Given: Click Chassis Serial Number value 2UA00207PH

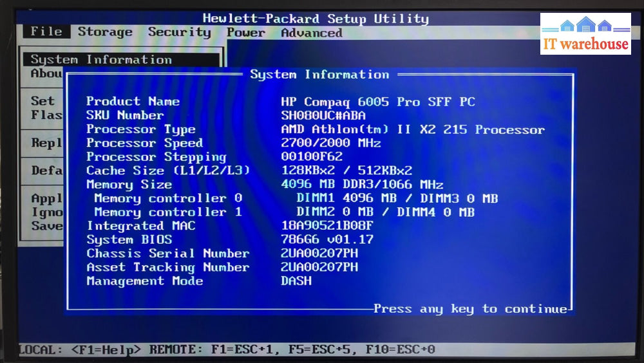Looking at the screenshot, I should (x=319, y=254).
